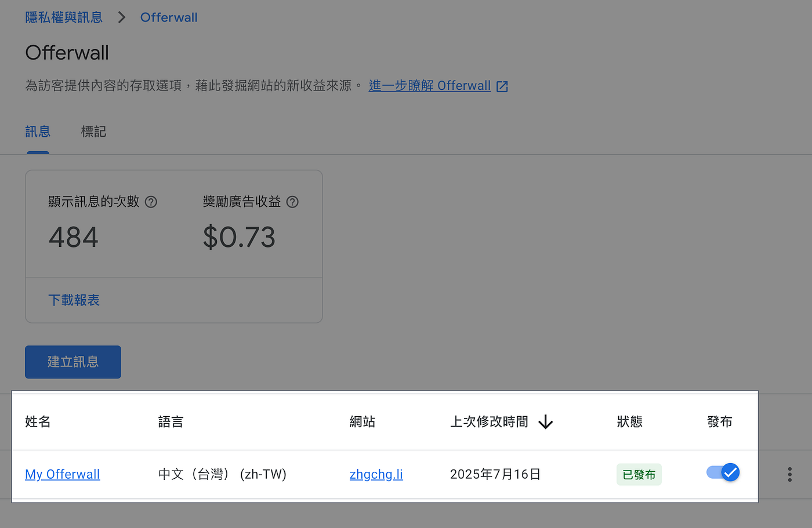Switch to the 訊息 tab
The height and width of the screenshot is (528, 812).
38,132
